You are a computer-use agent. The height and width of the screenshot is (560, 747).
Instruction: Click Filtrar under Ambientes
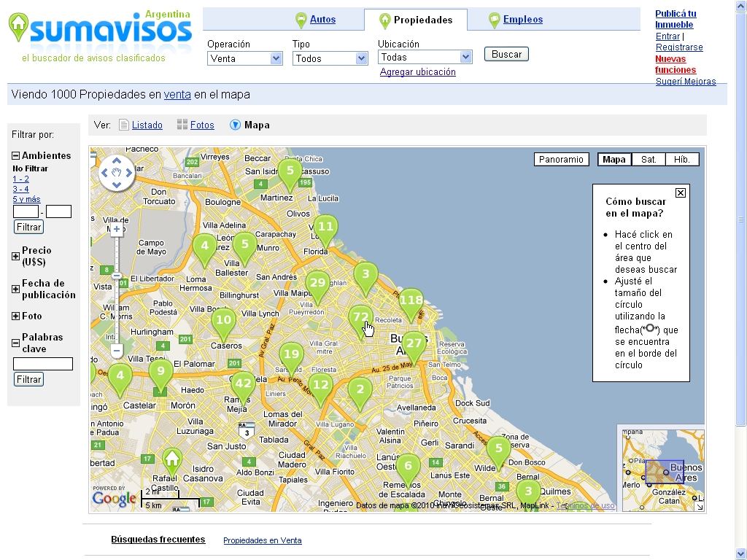click(x=28, y=227)
